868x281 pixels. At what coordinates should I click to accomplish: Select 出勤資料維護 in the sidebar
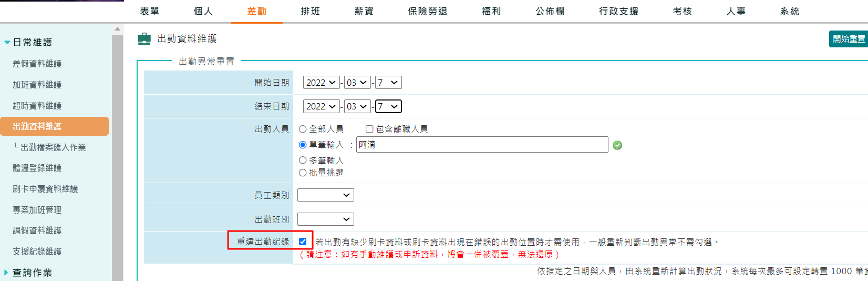[x=54, y=126]
